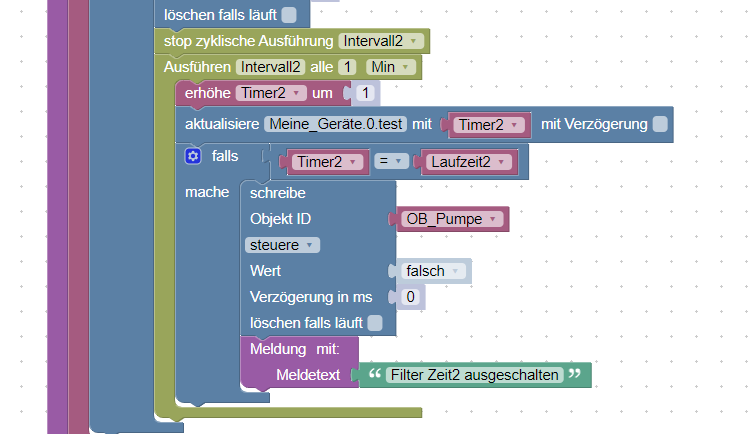Select the 'Ausführen' block label
This screenshot has width=756, height=434.
[x=197, y=67]
